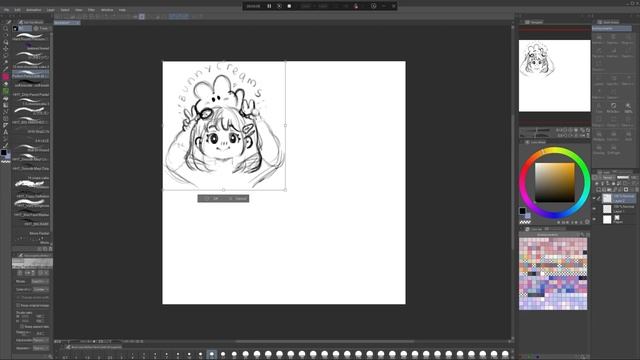Click the green square tool icon in toolbar
This screenshot has height=360, width=640.
click(5, 91)
